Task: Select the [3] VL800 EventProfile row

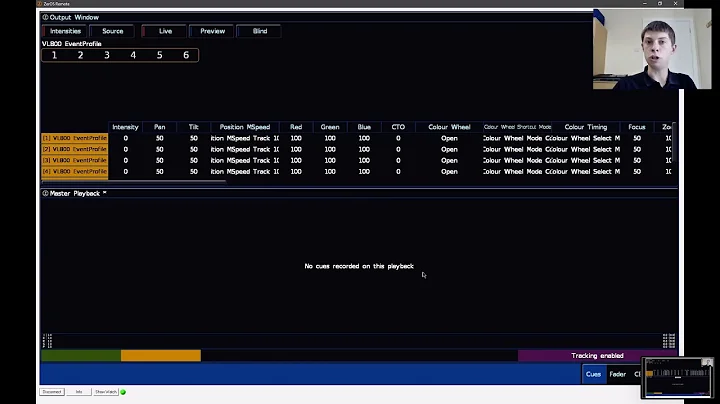Action: click(74, 160)
